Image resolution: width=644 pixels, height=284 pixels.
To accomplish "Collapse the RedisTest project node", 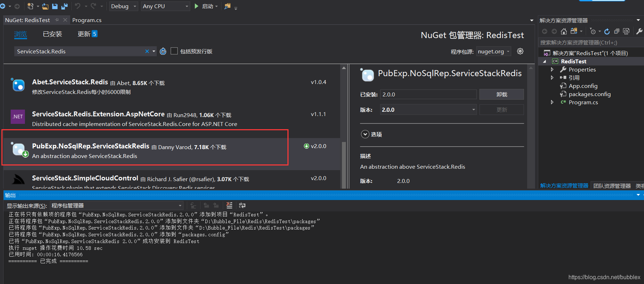I will (x=545, y=61).
